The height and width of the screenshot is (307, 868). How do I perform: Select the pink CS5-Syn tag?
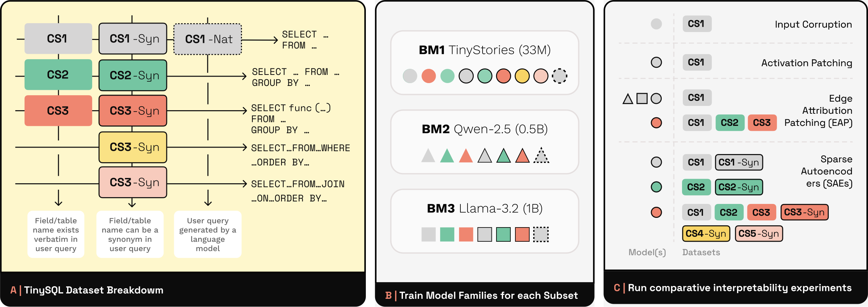(x=759, y=234)
